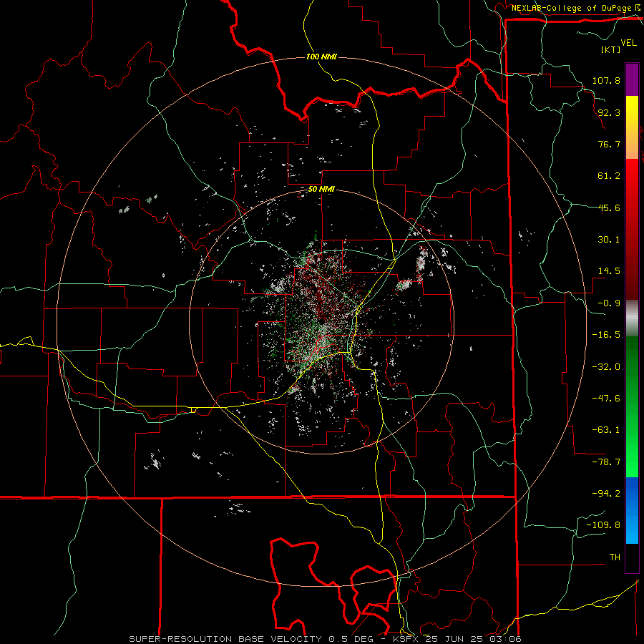
Task: Select the 61.2 velocity scale value
Action: pyautogui.click(x=609, y=176)
